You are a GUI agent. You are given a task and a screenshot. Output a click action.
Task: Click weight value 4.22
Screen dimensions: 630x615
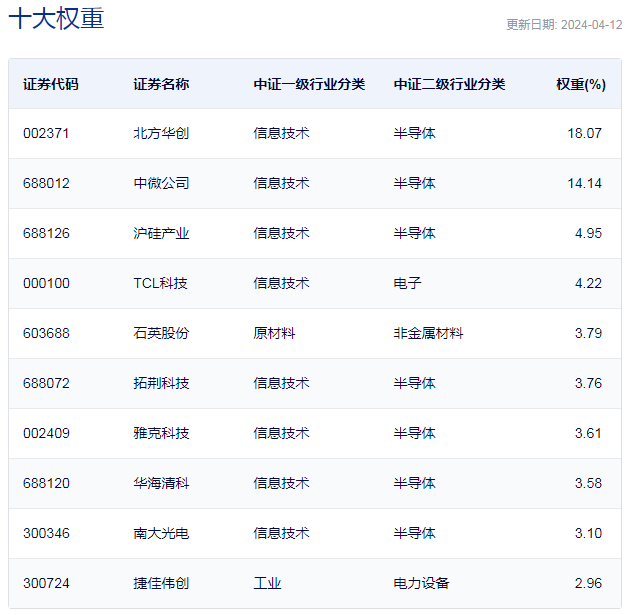click(x=588, y=284)
